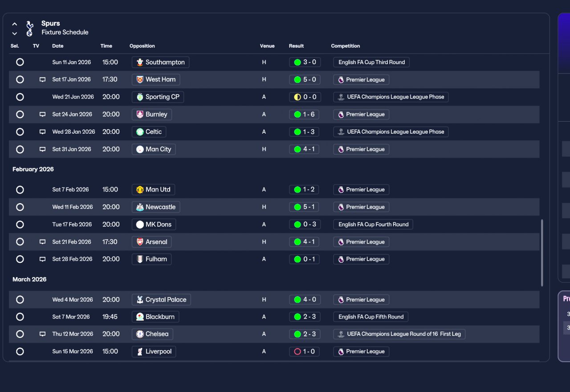Click the Southampton club badge

tap(140, 62)
